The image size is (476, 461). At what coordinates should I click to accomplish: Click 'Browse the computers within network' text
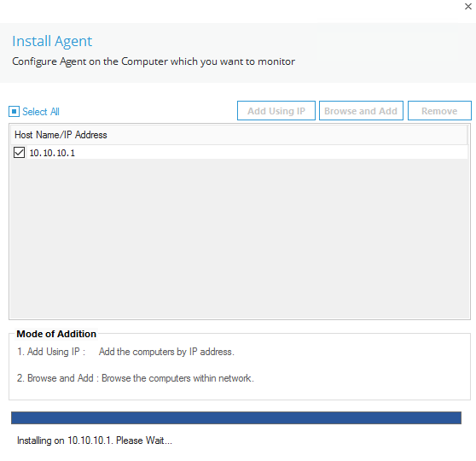pyautogui.click(x=177, y=378)
